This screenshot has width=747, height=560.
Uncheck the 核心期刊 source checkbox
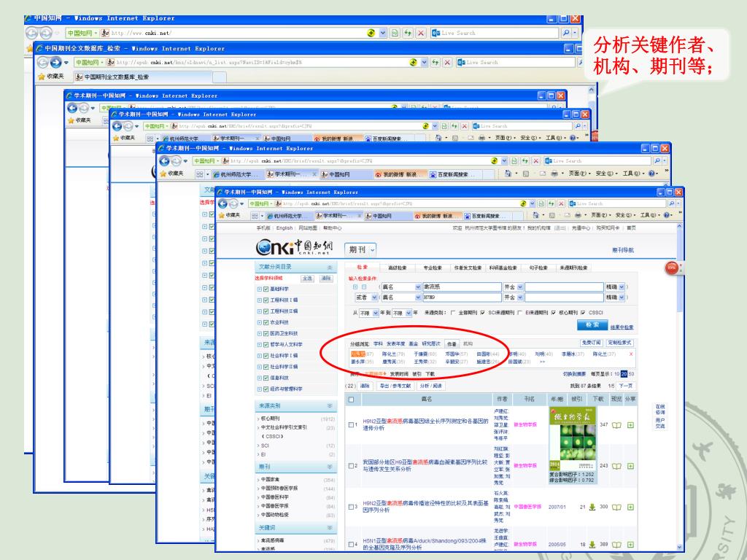pyautogui.click(x=553, y=312)
